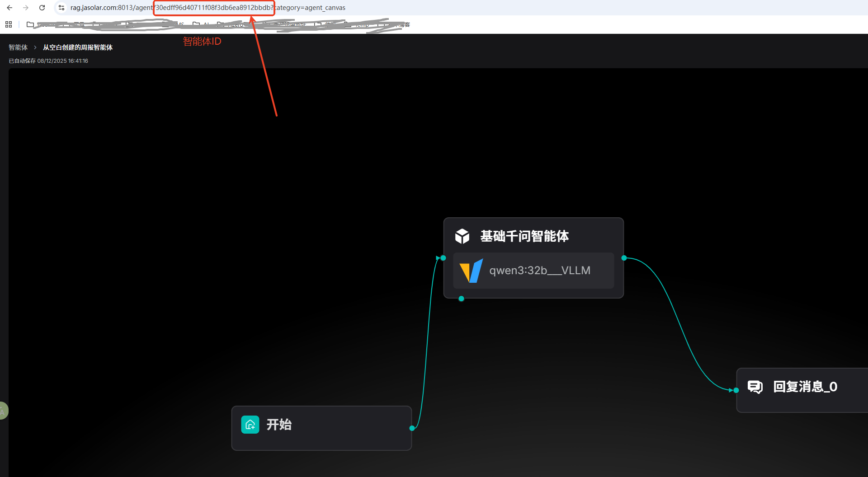Select the 回复消息_0 node title

click(805, 387)
